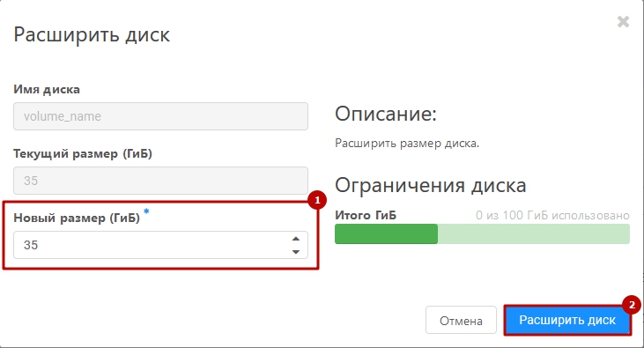This screenshot has width=644, height=348.
Task: Cancel the dialog with Отмена
Action: click(461, 320)
